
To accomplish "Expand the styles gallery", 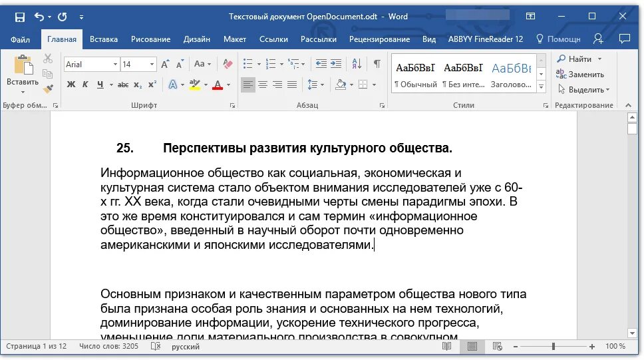I will tap(542, 87).
